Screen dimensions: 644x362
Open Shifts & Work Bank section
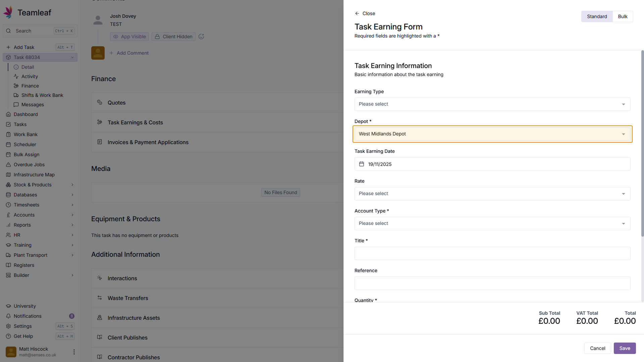42,95
